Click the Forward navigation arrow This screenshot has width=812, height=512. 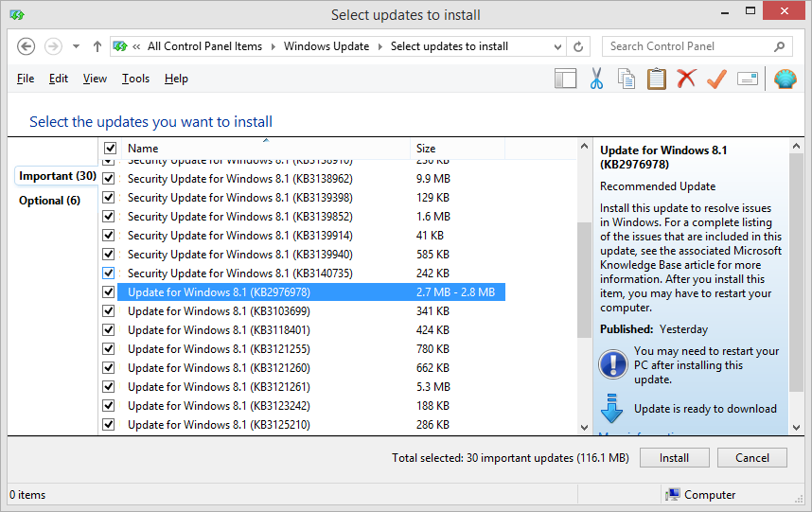tap(53, 46)
